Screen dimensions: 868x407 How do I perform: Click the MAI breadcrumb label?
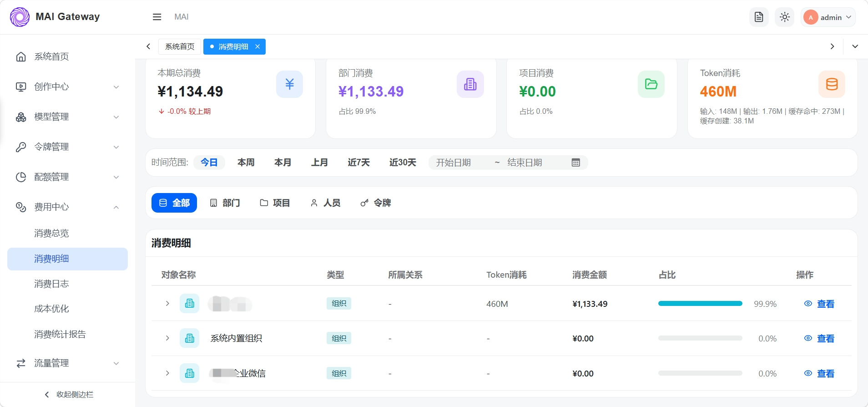click(181, 17)
